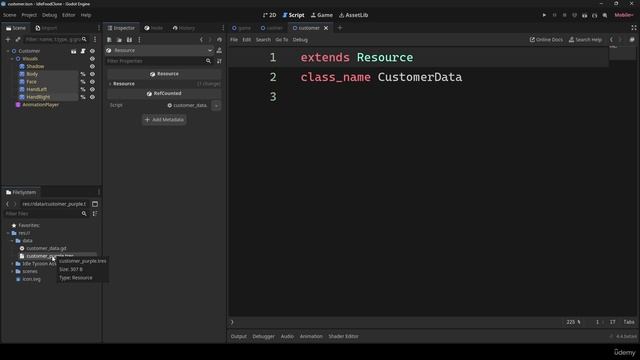Toggle unique name icon on Body row
Screen dimensions: 640x360
click(83, 74)
